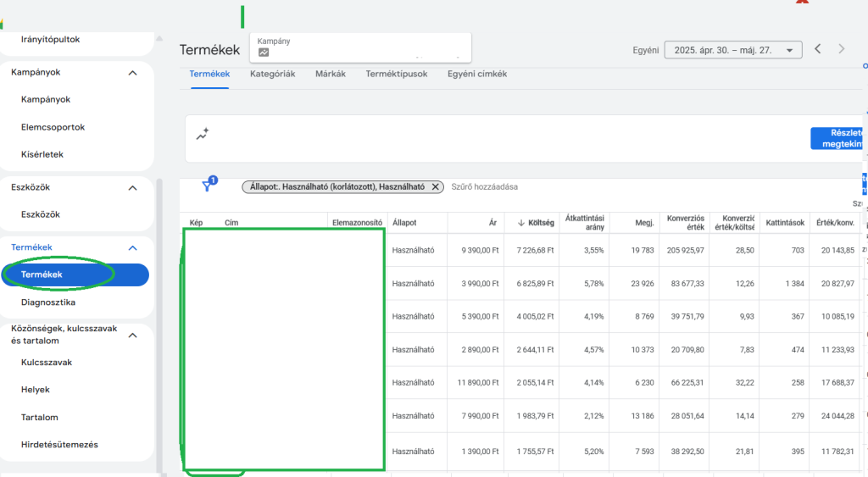The image size is (868, 477).
Task: Open the Terméktípusok tab
Action: click(x=396, y=74)
